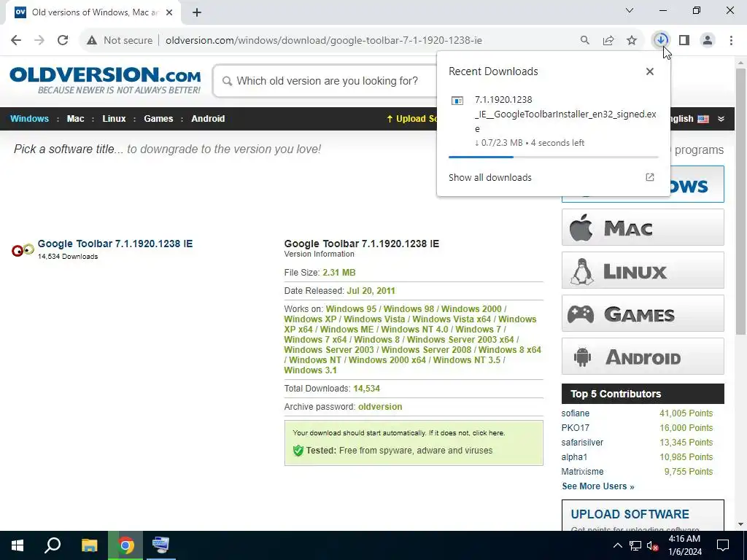Click the OldVersion.com logo

pos(105,80)
